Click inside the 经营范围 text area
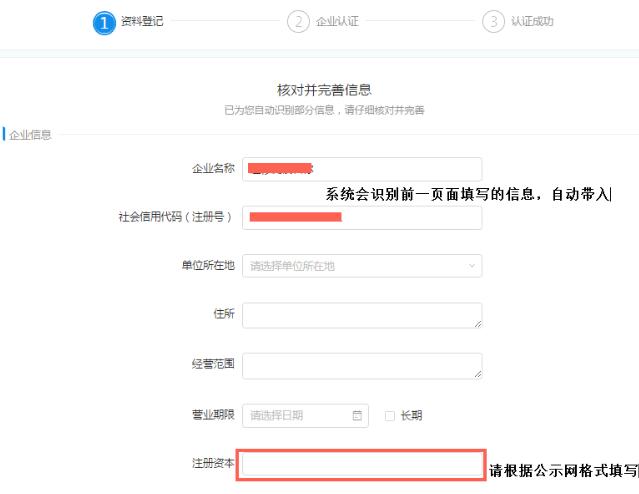The width and height of the screenshot is (639, 494). click(361, 365)
